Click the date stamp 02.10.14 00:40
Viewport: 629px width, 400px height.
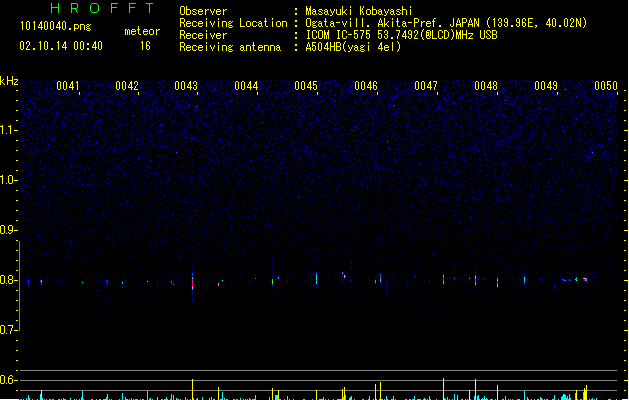pos(61,46)
